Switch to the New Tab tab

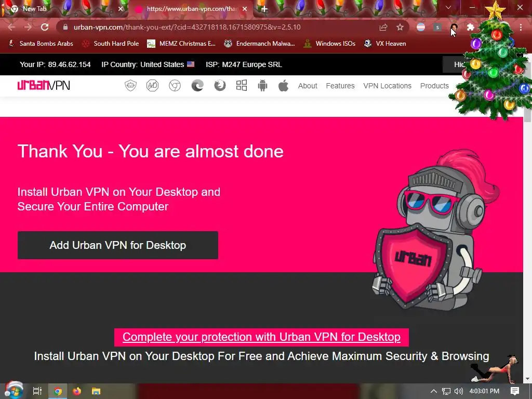65,9
